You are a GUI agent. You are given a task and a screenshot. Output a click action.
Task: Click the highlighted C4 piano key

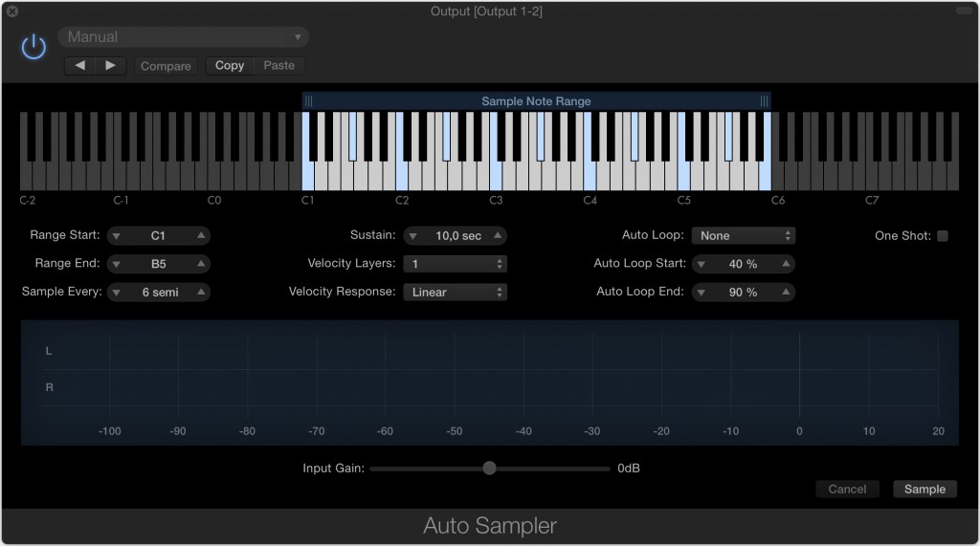click(590, 175)
